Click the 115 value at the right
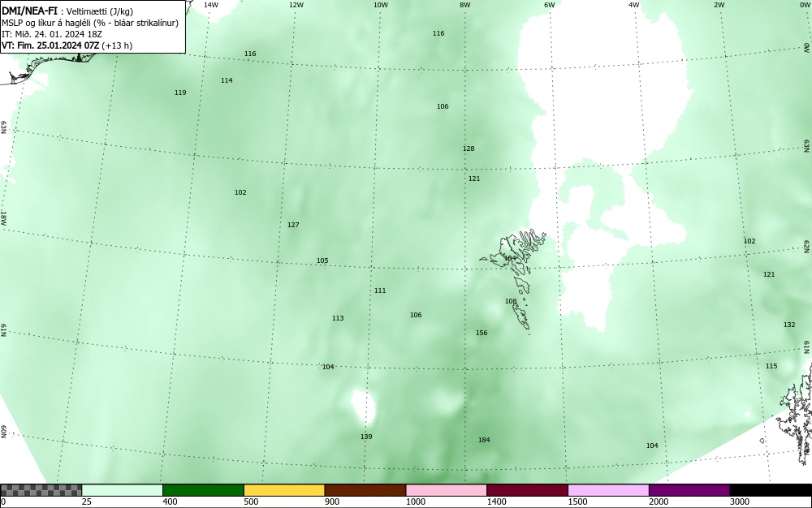This screenshot has height=508, width=812. pos(771,366)
